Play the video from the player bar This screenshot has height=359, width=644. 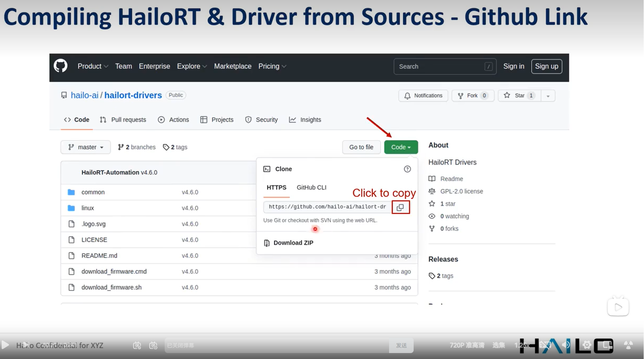pyautogui.click(x=5, y=345)
